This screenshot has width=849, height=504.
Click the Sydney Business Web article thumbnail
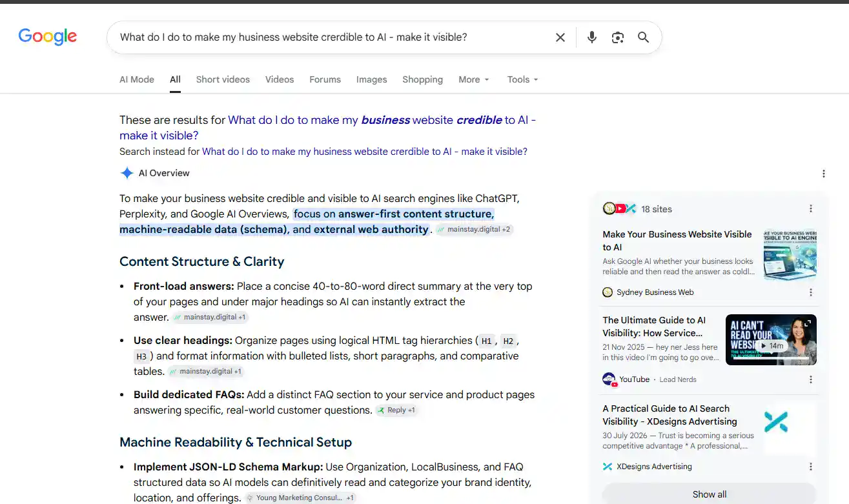click(x=790, y=254)
